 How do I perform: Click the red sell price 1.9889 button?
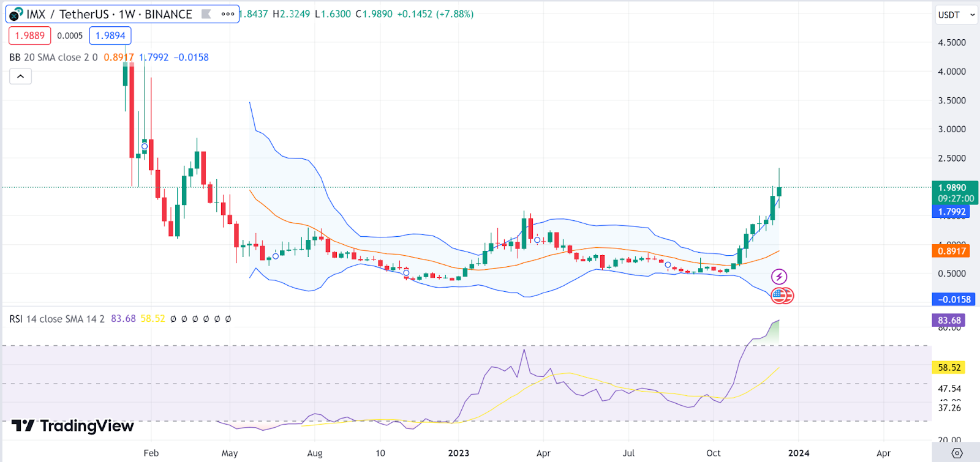click(30, 35)
